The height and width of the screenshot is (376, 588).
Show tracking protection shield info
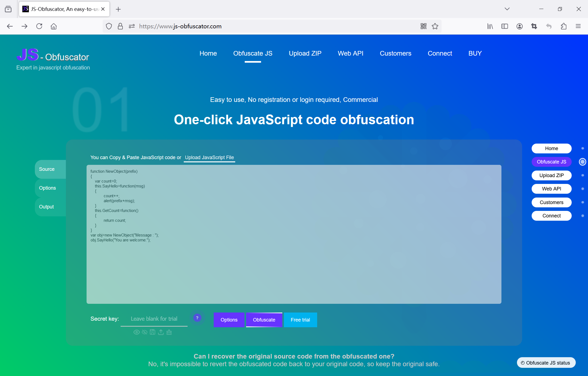click(x=109, y=26)
